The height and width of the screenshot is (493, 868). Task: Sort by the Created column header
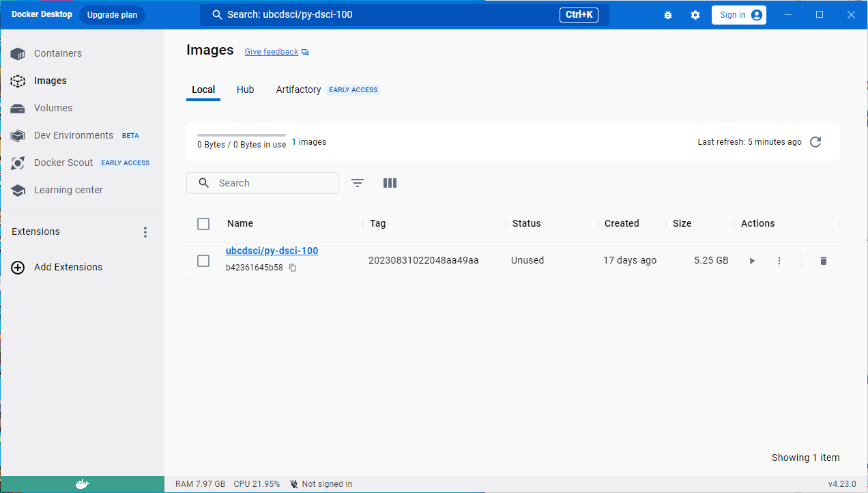coord(622,223)
